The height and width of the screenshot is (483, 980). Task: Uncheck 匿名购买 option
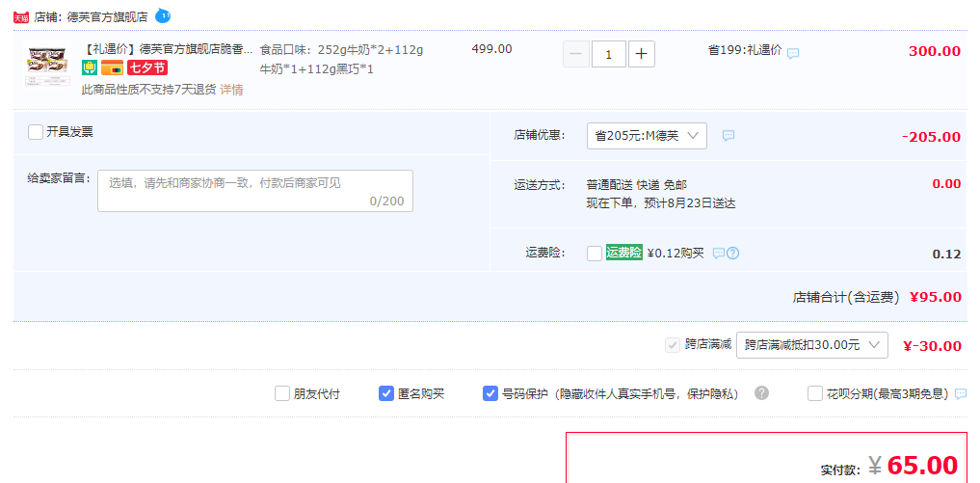click(x=386, y=393)
